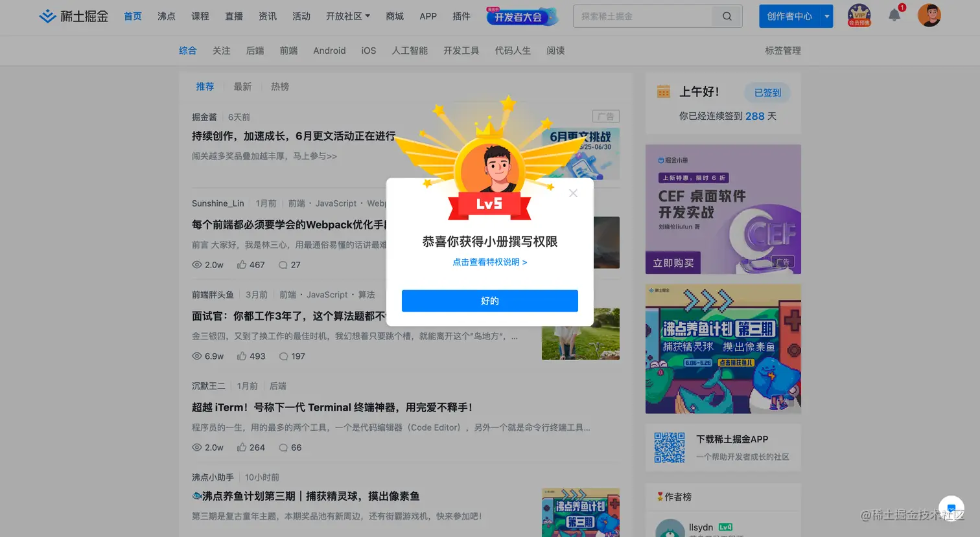Open 标签管理 link
This screenshot has height=537, width=980.
[x=783, y=51]
